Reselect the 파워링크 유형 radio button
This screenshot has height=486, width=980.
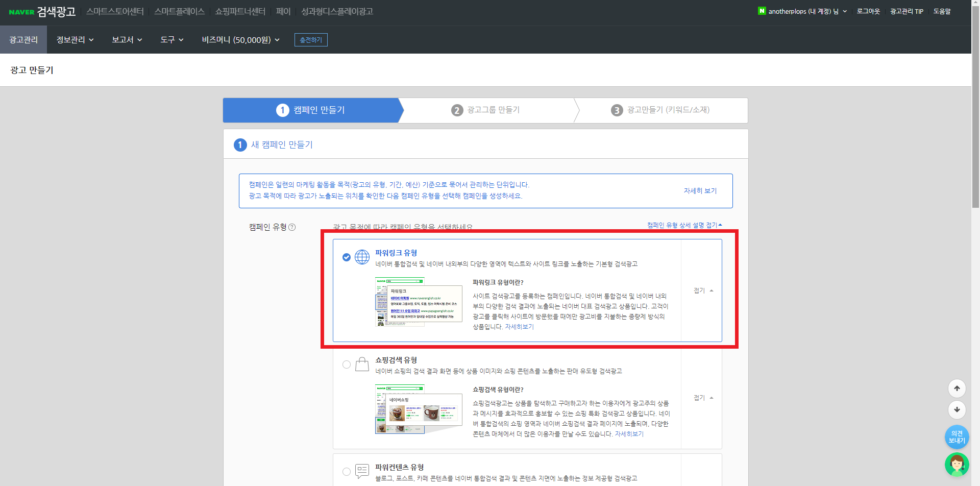pyautogui.click(x=347, y=257)
